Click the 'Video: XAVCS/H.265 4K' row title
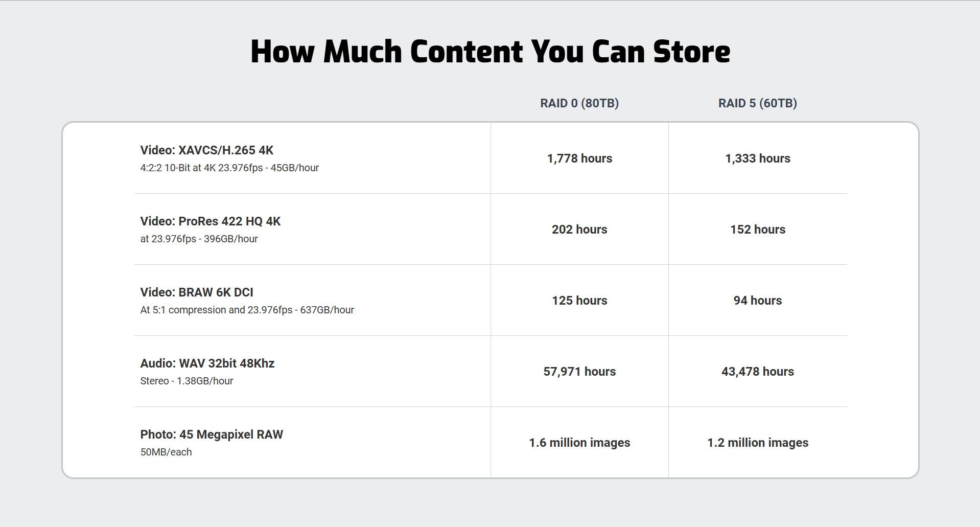 [207, 150]
